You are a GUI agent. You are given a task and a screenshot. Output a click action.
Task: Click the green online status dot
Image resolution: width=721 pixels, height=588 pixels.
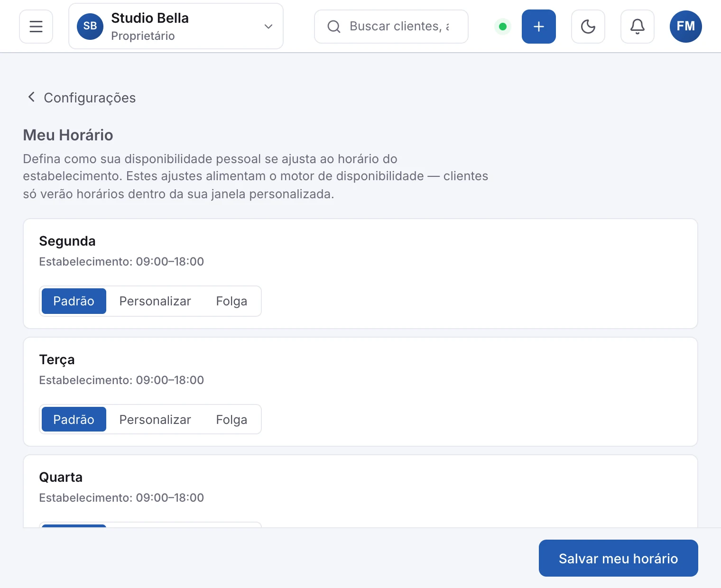pyautogui.click(x=503, y=27)
